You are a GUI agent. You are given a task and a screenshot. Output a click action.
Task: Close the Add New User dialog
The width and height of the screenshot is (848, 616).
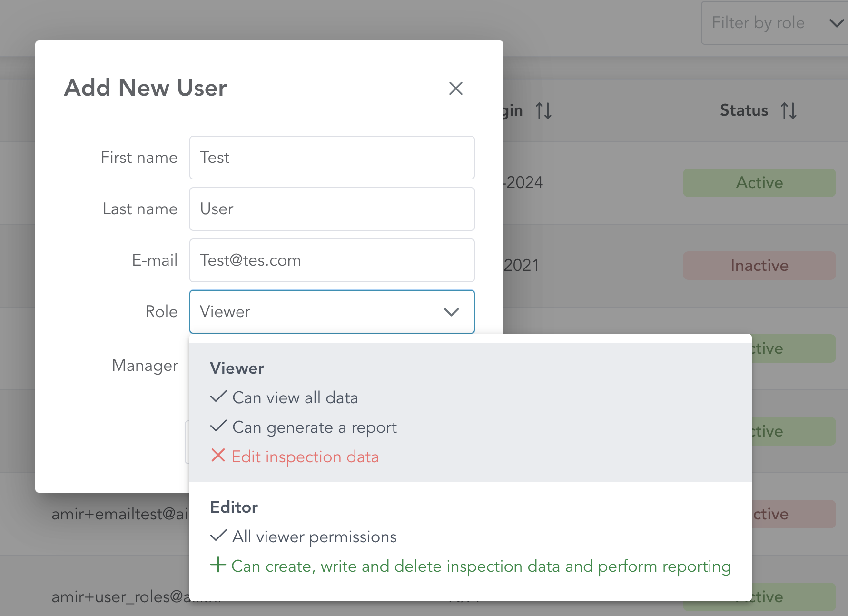pos(455,88)
